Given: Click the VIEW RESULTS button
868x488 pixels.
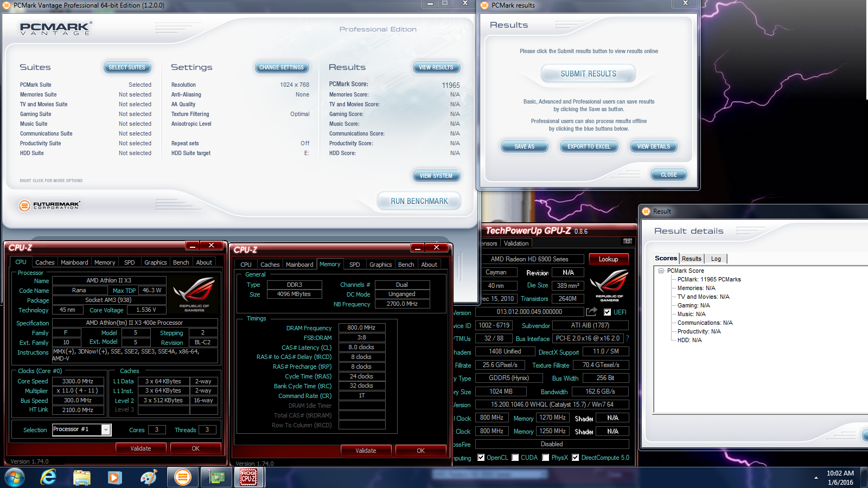Looking at the screenshot, I should pyautogui.click(x=436, y=67).
